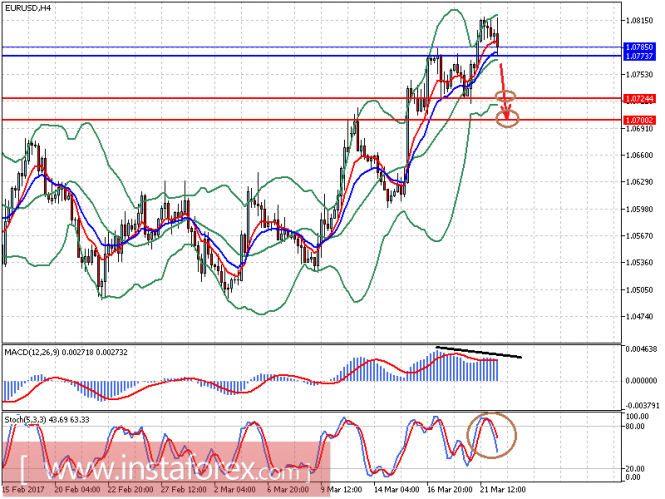Click the 21 Mar 12:00 time label
The width and height of the screenshot is (665, 499).
(501, 490)
